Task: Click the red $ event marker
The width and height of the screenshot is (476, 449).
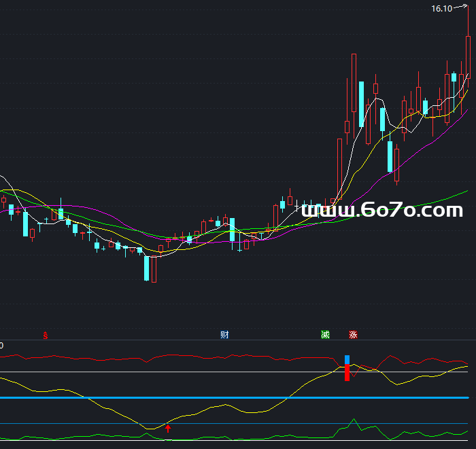Action: click(46, 335)
